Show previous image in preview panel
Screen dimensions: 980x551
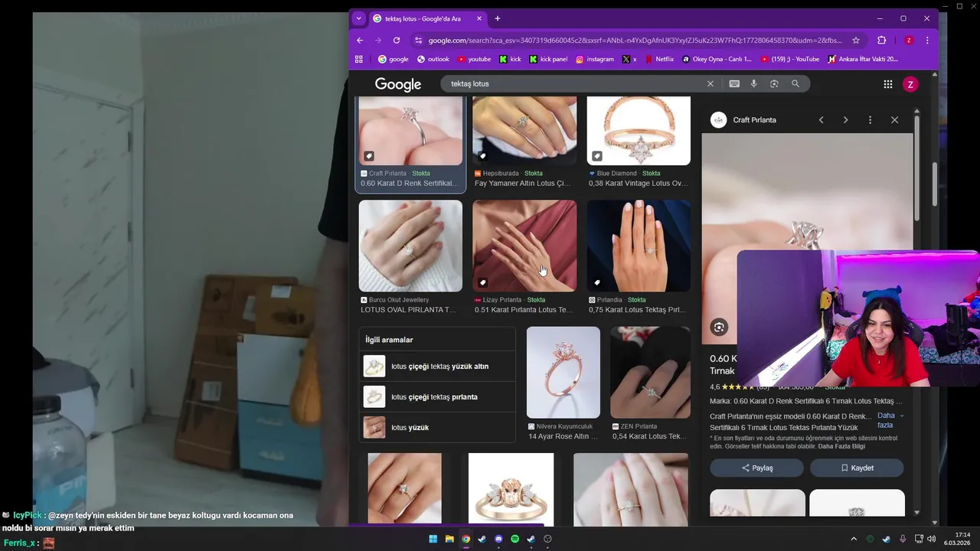[821, 120]
